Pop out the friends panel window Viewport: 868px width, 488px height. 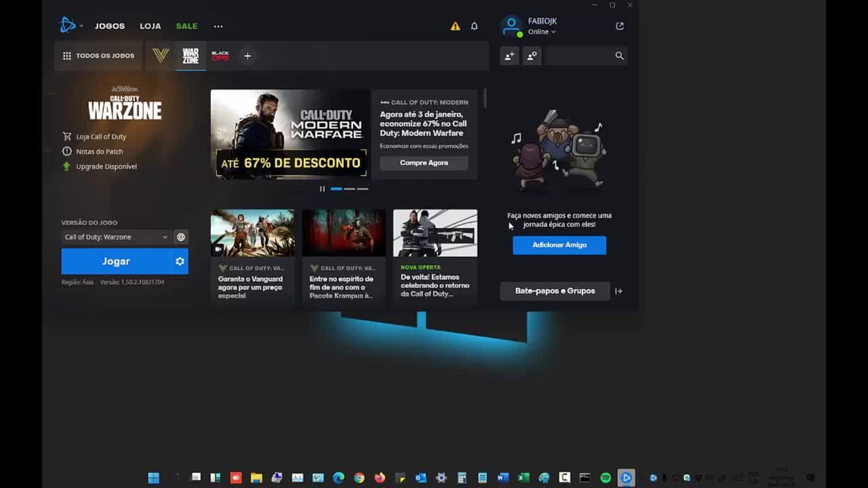pyautogui.click(x=620, y=26)
